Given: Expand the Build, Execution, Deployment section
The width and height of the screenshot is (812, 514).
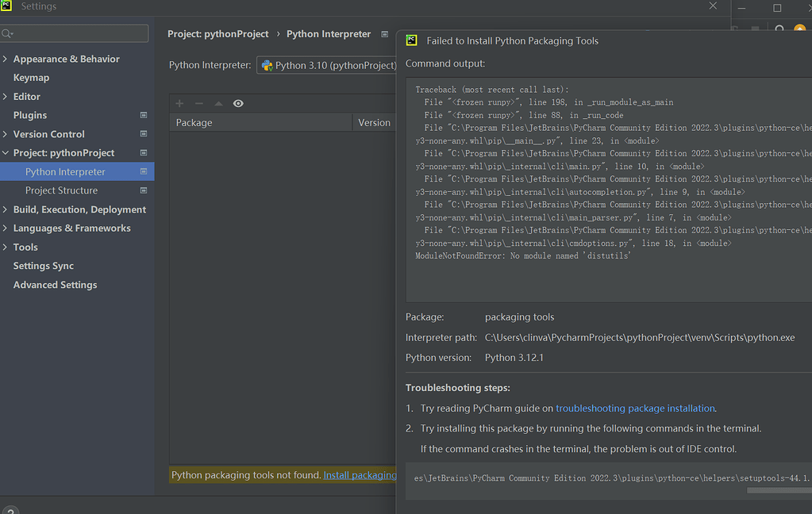Looking at the screenshot, I should [6, 209].
